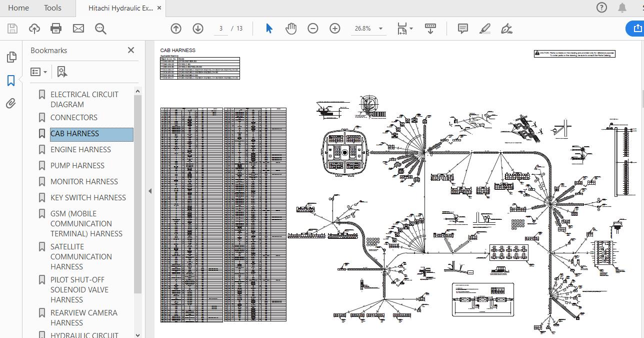
Task: Close the Bookmarks panel
Action: [x=131, y=50]
